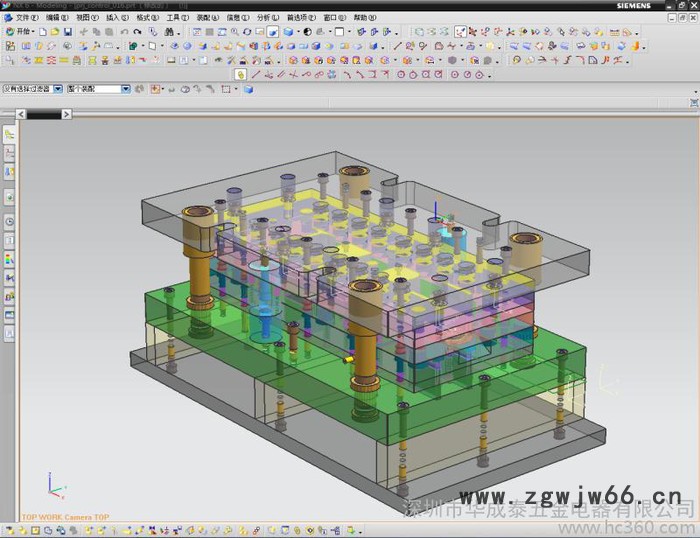The height and width of the screenshot is (538, 700).
Task: Open the 格式 (Format) menu
Action: coord(146,18)
